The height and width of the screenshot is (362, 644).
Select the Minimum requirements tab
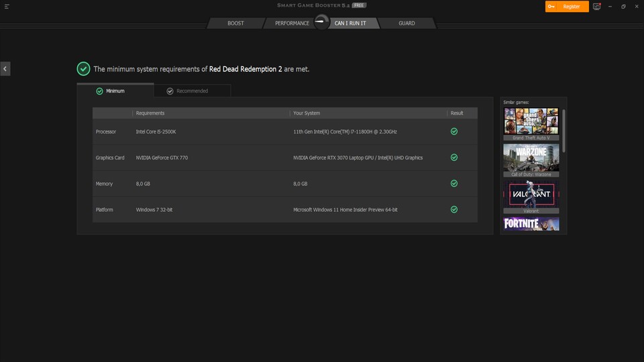pos(115,90)
